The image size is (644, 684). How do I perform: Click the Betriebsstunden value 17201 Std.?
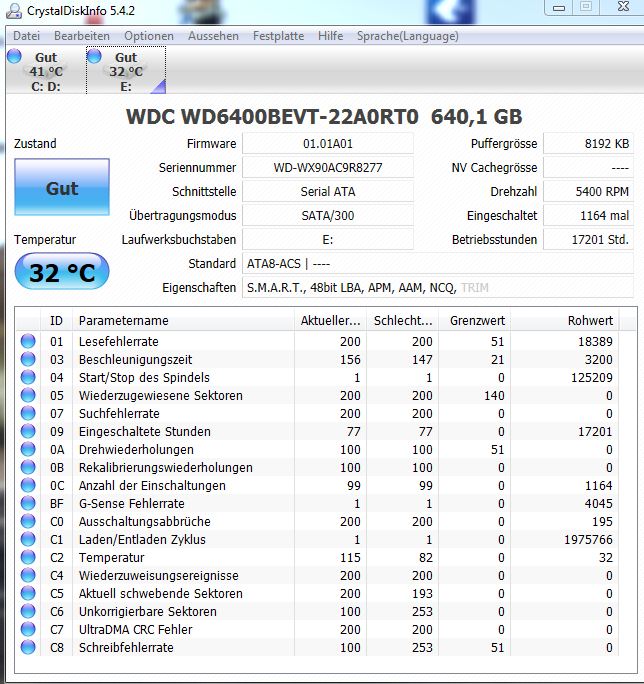point(588,239)
